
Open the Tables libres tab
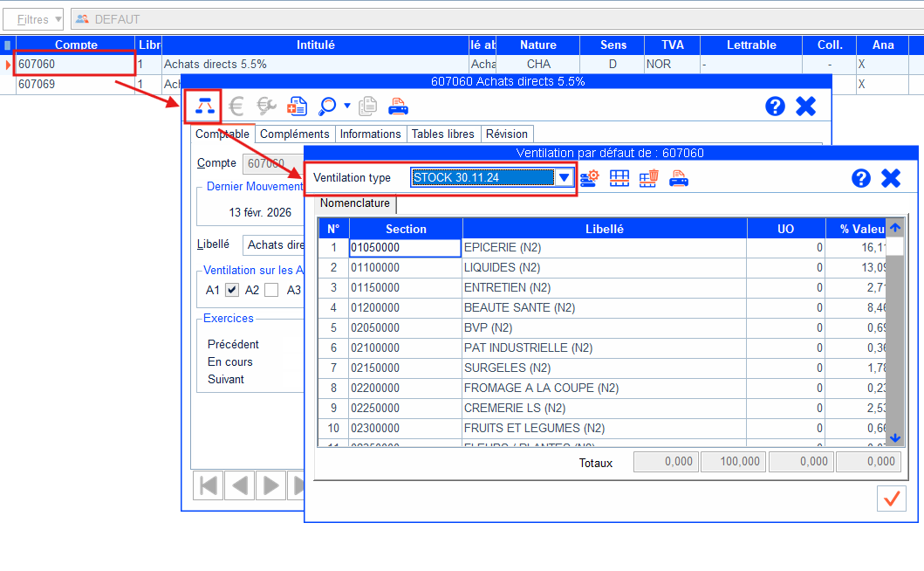[442, 134]
